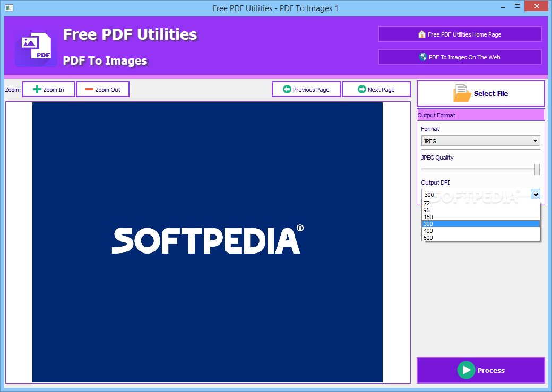Open the Select File dialog

481,93
